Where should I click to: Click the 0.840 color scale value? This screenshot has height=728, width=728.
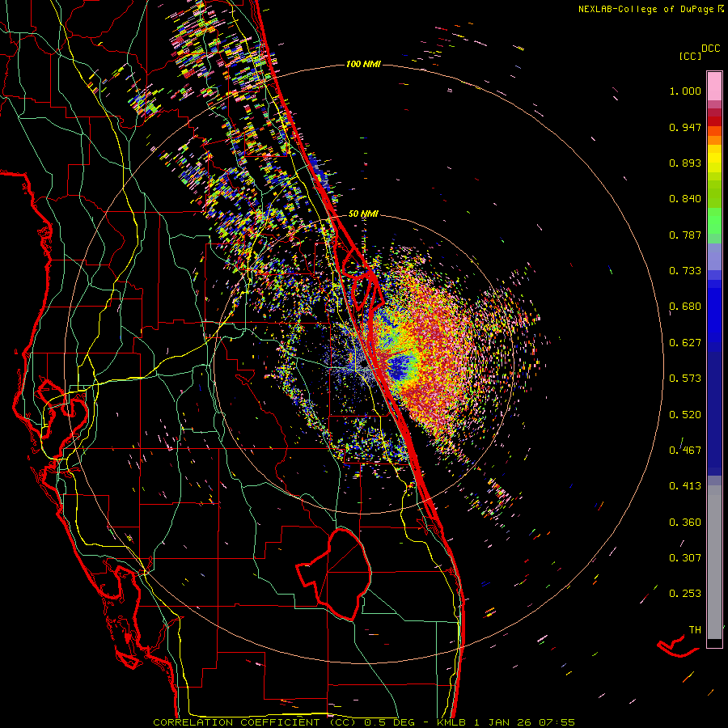[x=685, y=199]
